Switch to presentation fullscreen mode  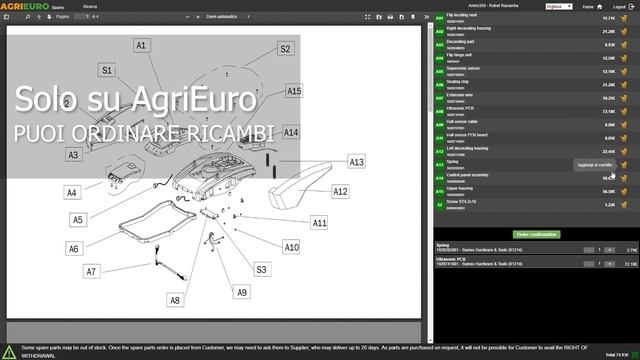tap(367, 17)
